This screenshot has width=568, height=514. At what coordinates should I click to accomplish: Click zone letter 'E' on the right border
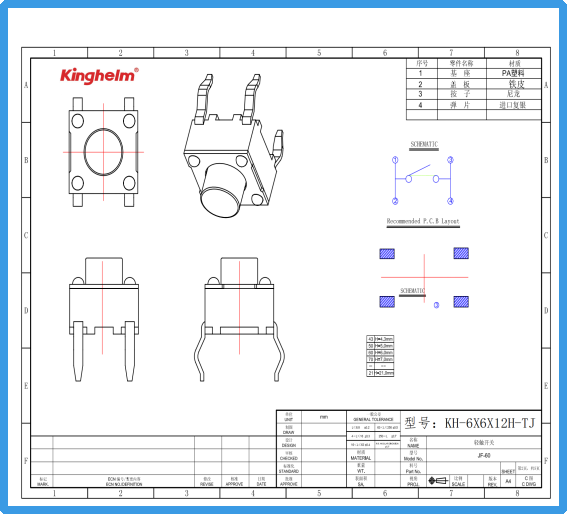coord(546,386)
